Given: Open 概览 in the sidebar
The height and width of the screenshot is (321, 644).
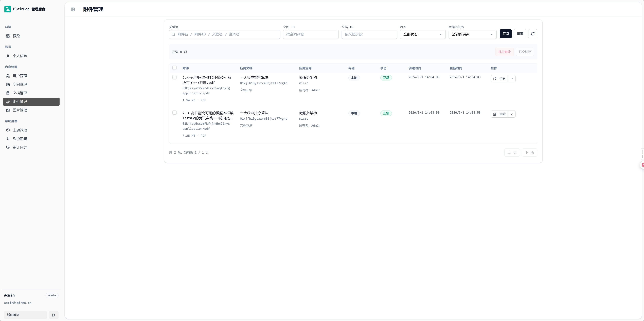Looking at the screenshot, I should 31,36.
